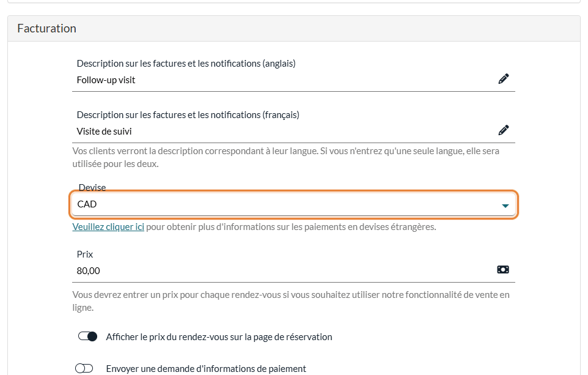Image resolution: width=588 pixels, height=375 pixels.
Task: Click the Devise dropdown arrow
Action: [505, 206]
